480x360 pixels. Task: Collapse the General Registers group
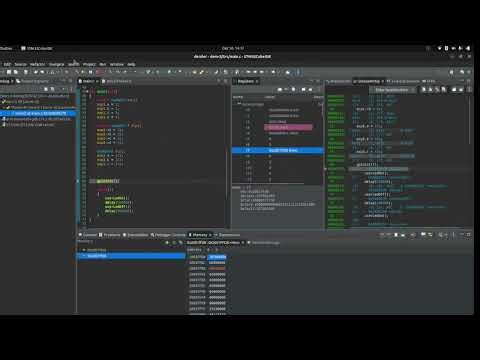239,104
